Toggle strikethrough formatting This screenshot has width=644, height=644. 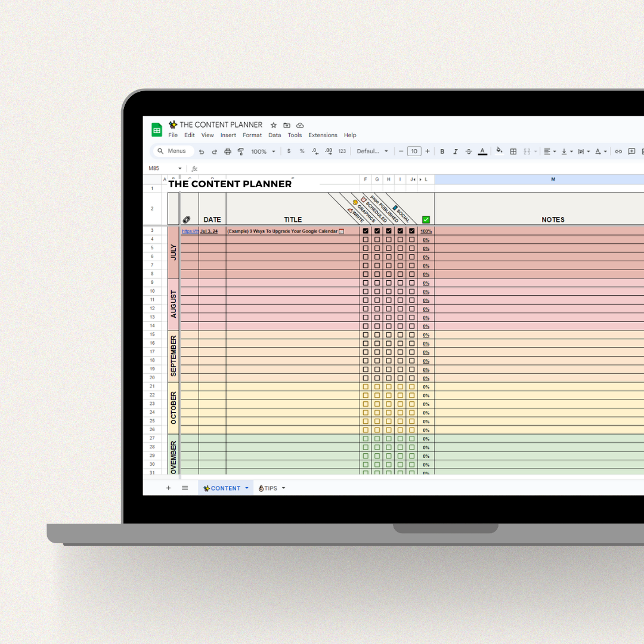click(469, 151)
